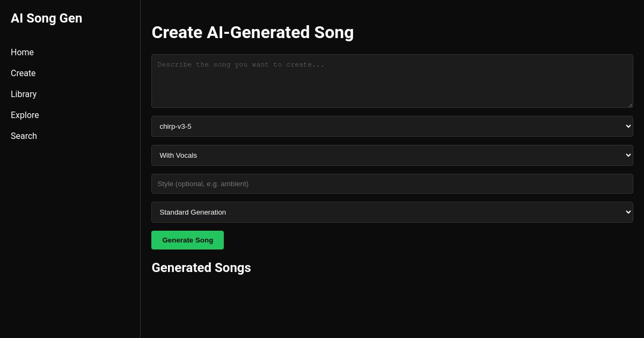Select the Create AI-Generated Song heading

[253, 32]
